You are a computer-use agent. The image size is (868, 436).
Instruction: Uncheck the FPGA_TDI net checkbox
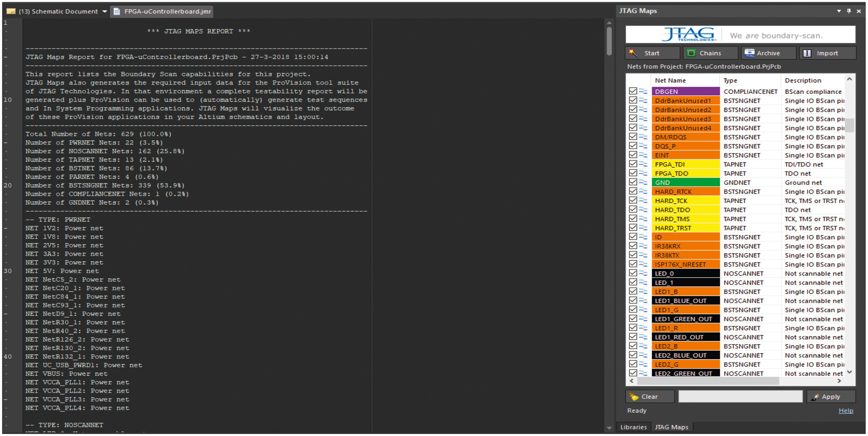point(633,164)
